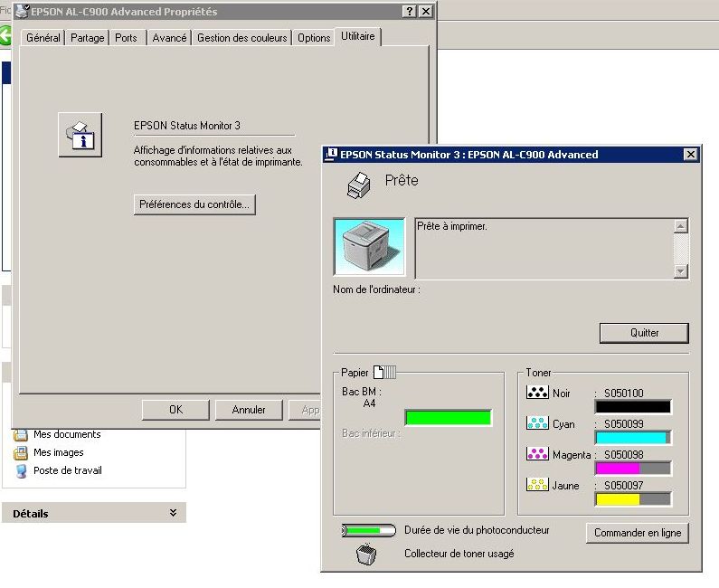Click the Mes images link
The image size is (719, 588).
(58, 452)
